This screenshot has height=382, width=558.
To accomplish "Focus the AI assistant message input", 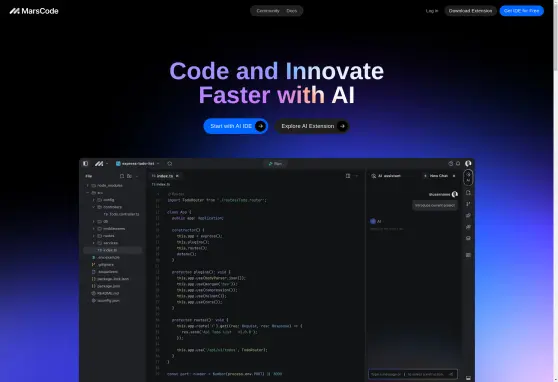I will click(x=409, y=374).
